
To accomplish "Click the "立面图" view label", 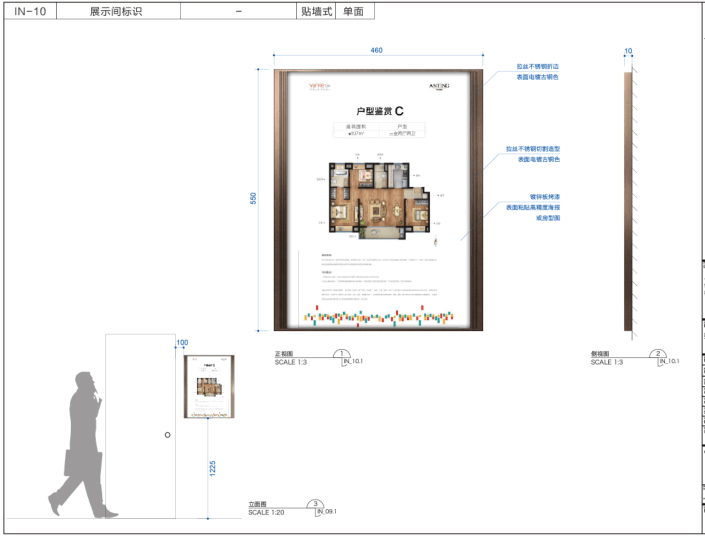I will [x=257, y=504].
